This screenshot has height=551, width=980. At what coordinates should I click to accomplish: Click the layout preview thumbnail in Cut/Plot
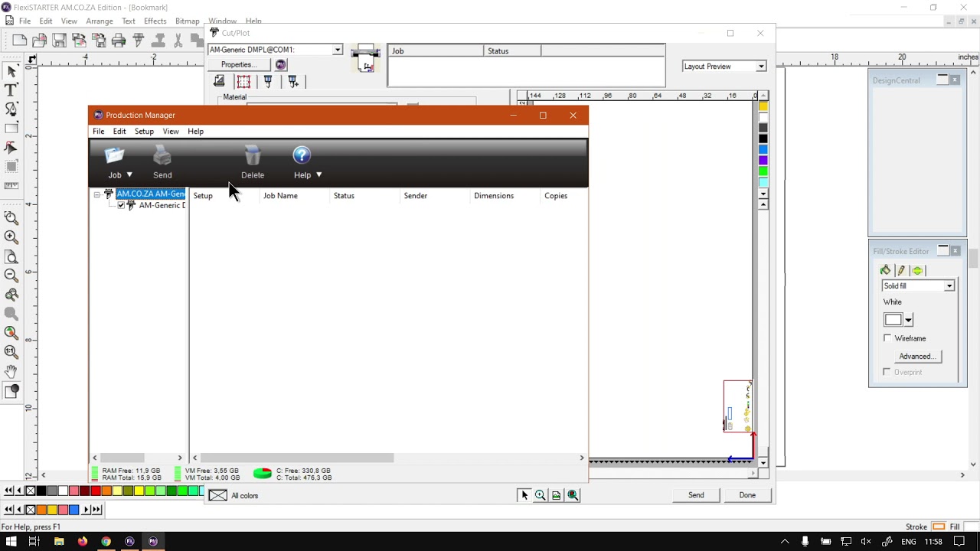(738, 406)
